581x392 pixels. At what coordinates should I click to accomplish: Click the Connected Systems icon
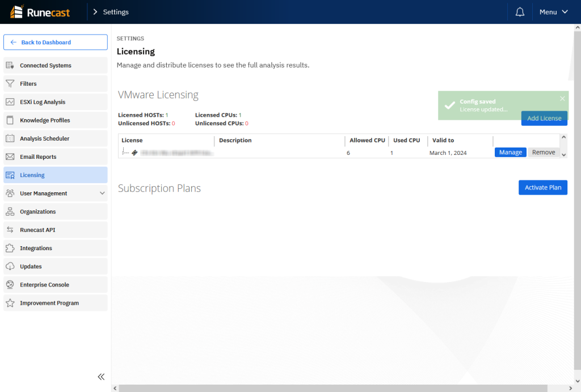pos(10,65)
